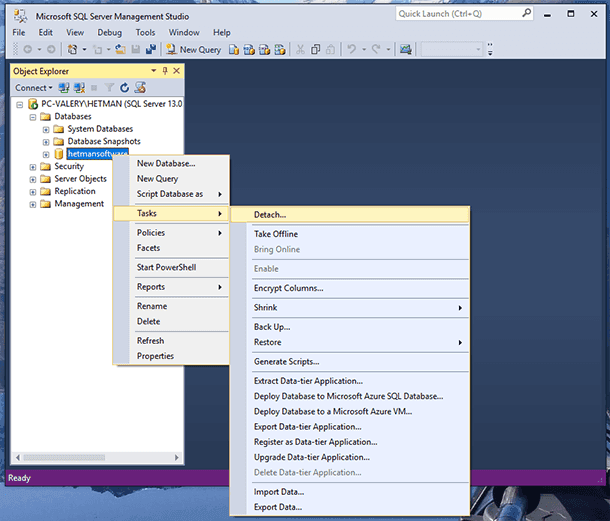This screenshot has height=521, width=610.
Task: Click the New Query toolbar button
Action: tap(193, 49)
